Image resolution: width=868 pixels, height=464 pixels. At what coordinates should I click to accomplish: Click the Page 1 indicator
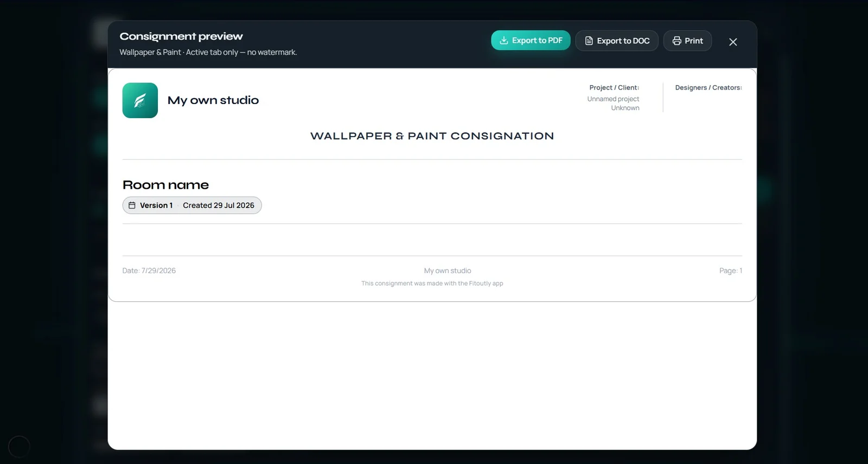click(x=731, y=270)
